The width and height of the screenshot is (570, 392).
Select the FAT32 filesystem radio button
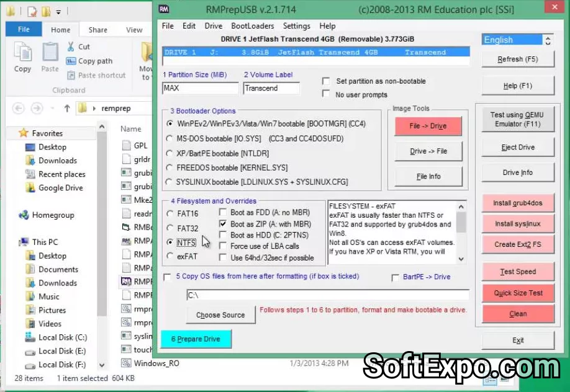coord(170,228)
